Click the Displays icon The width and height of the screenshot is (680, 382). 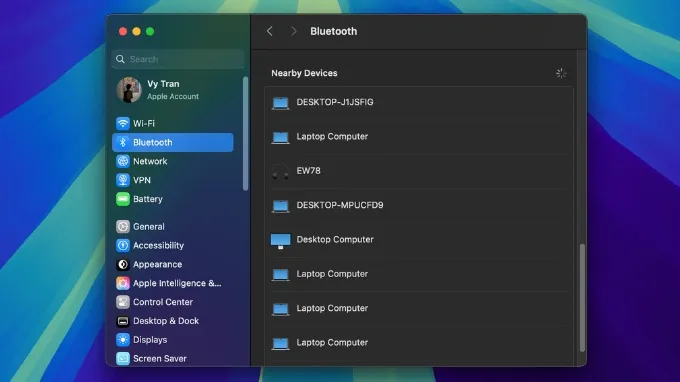[x=123, y=340]
